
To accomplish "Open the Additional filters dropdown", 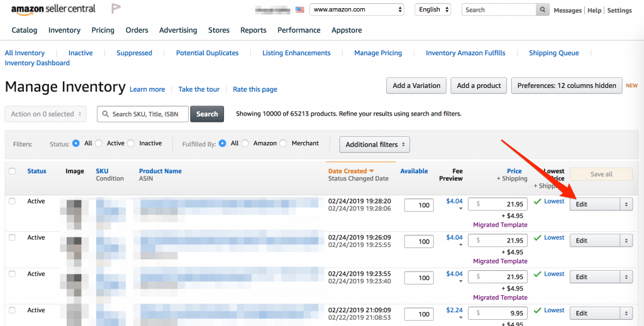I will [374, 144].
